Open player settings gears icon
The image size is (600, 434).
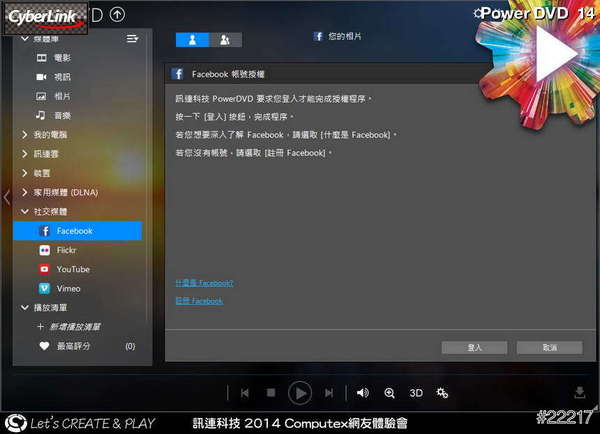tap(442, 393)
